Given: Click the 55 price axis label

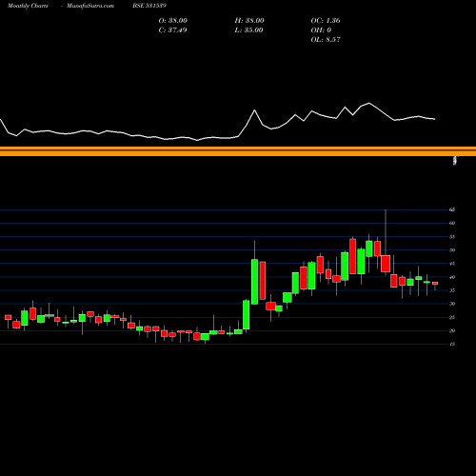Looking at the screenshot, I should click(452, 237).
